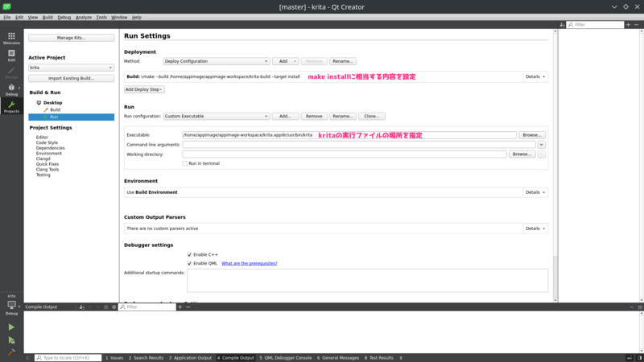Expand Build deploy step Details
Viewport: 644px width, 362px height.
[535, 76]
